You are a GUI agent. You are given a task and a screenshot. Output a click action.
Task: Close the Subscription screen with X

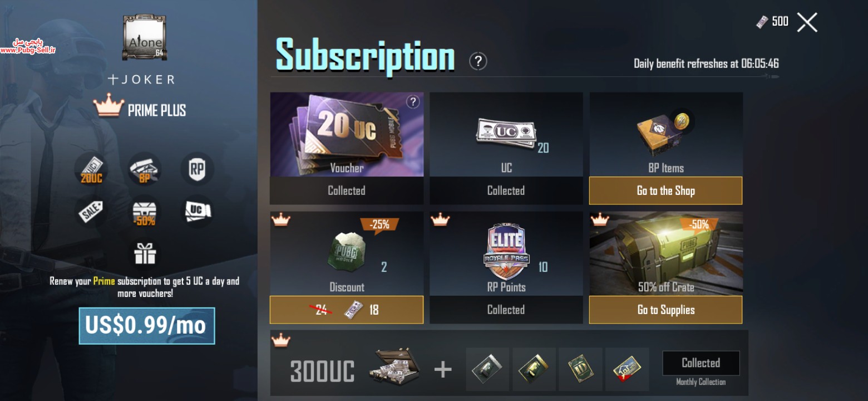807,22
